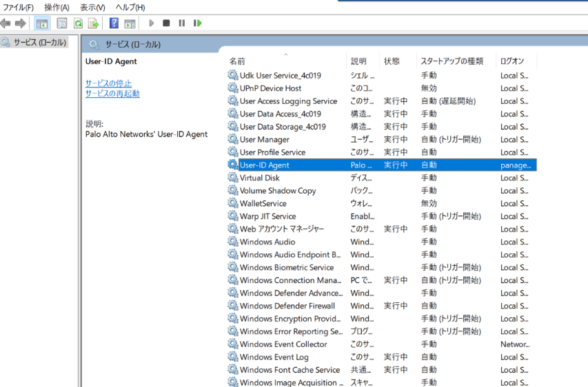The width and height of the screenshot is (588, 387).
Task: Click the Restart Service icon
Action: click(x=198, y=23)
